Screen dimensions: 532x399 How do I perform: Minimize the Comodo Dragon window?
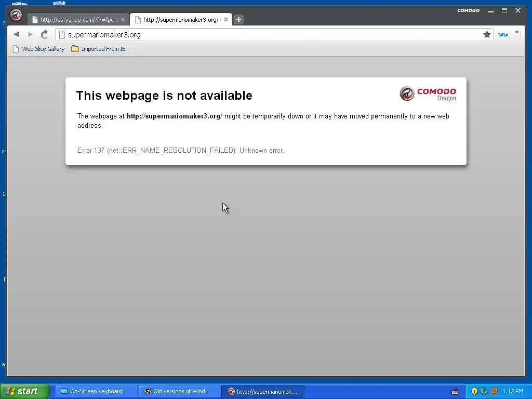pos(490,11)
